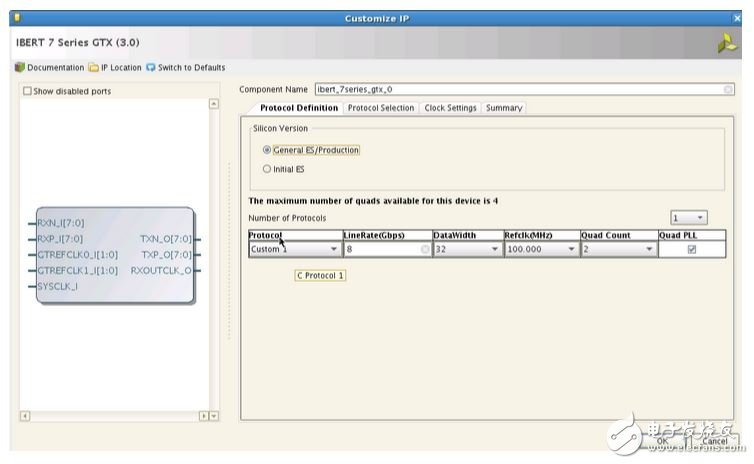Select Initial ES radio button
This screenshot has width=754, height=464.
coord(267,169)
